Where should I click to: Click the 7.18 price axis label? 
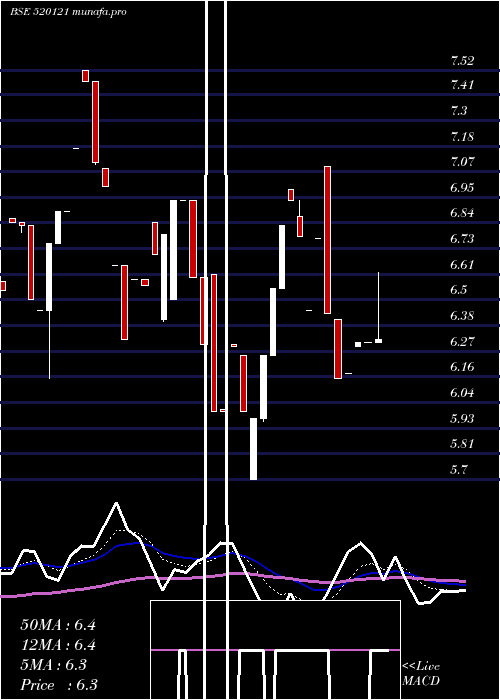[x=462, y=136]
